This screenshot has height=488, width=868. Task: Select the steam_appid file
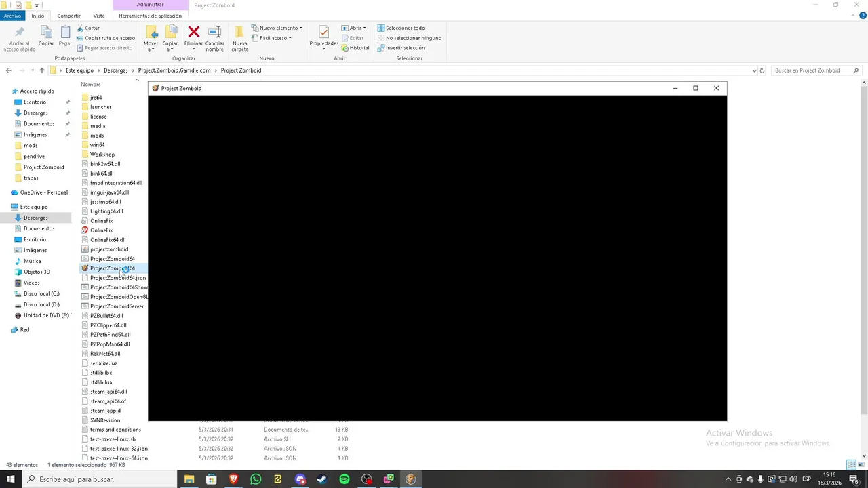[105, 411]
